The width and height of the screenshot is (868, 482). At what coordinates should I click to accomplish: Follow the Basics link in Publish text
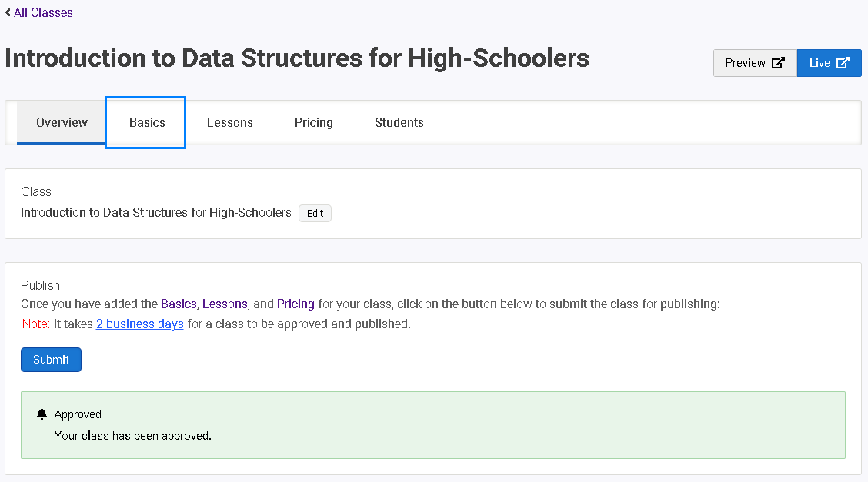(x=179, y=304)
